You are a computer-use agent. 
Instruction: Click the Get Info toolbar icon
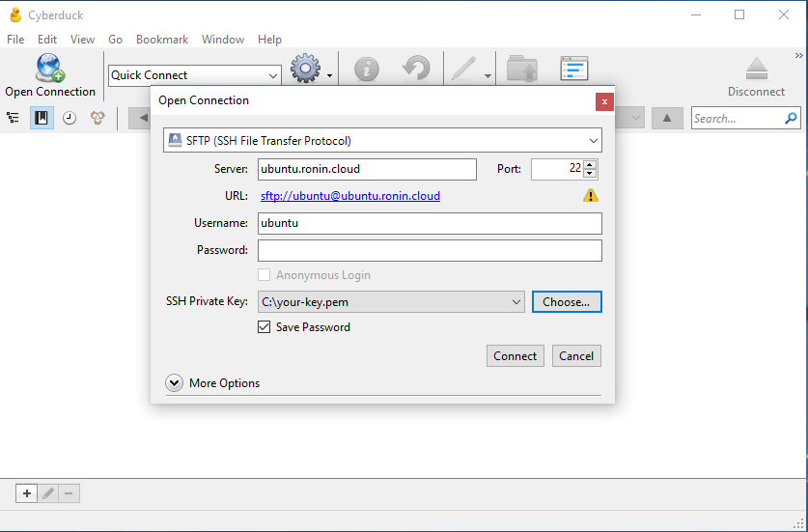(x=367, y=70)
